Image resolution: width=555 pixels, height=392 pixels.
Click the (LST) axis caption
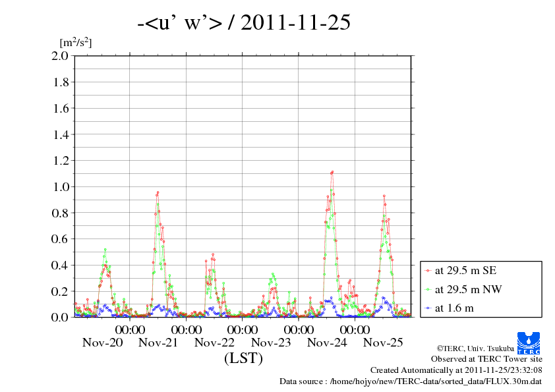coord(243,358)
